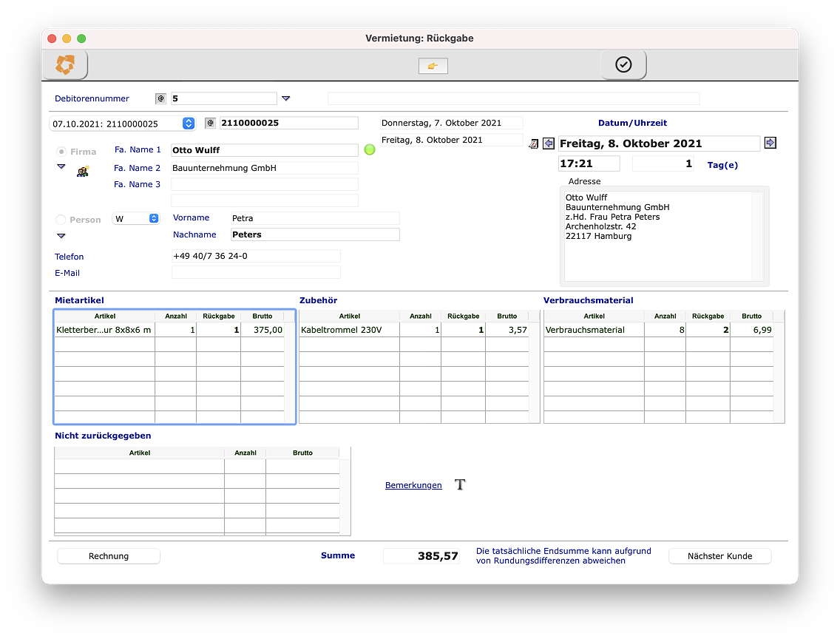
Task: Click the pointing hand icon button
Action: 433,67
